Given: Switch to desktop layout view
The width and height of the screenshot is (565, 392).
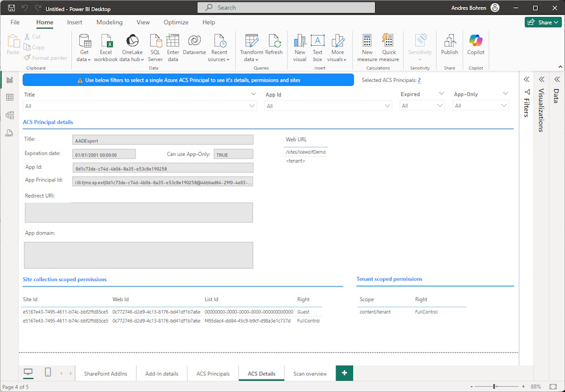Looking at the screenshot, I should [28, 373].
